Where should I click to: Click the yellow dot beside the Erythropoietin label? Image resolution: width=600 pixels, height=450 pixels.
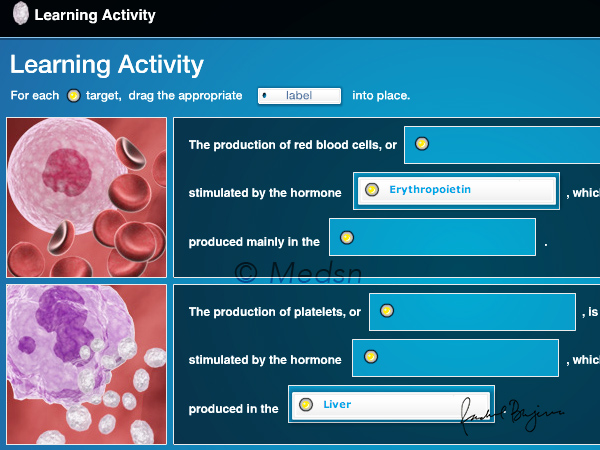[x=371, y=189]
